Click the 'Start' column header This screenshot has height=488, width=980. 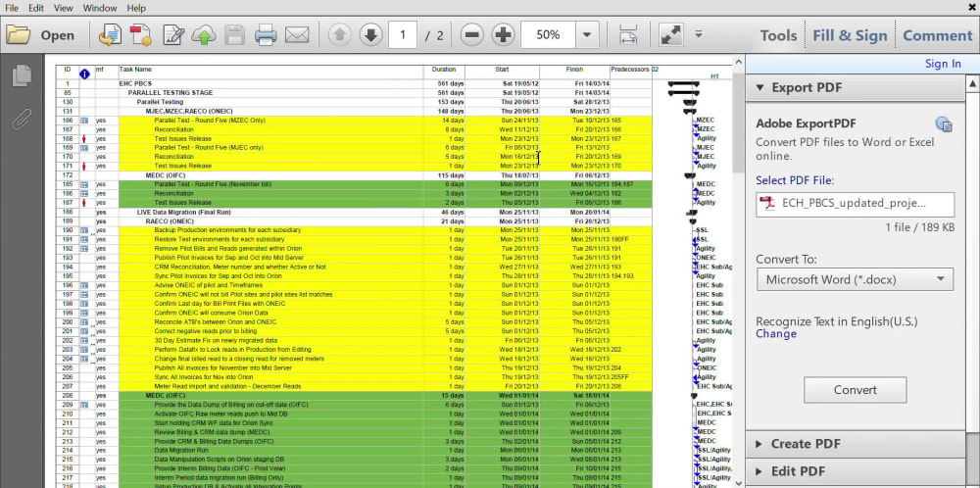(502, 70)
